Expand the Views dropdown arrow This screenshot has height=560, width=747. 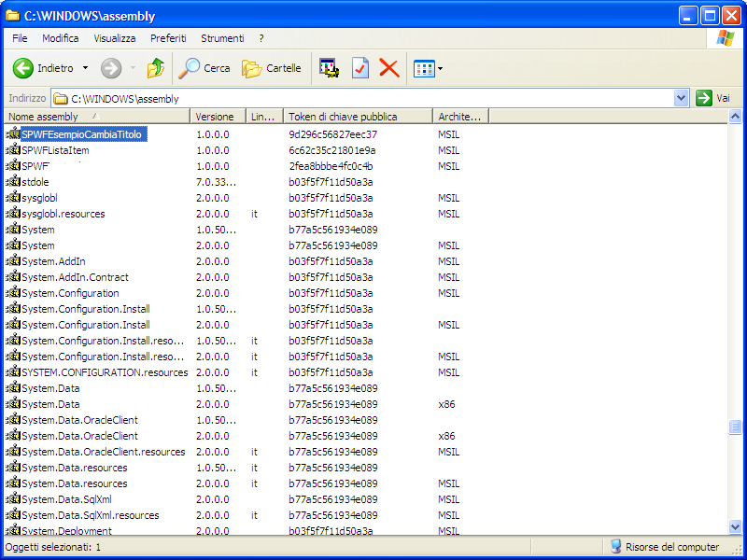(440, 68)
